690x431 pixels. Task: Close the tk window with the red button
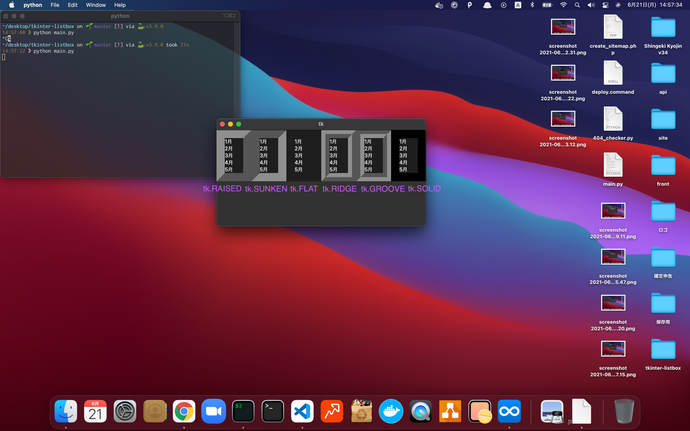(x=222, y=124)
